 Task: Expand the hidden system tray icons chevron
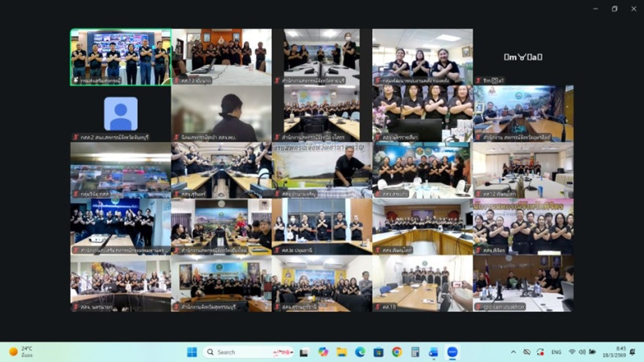[514, 352]
